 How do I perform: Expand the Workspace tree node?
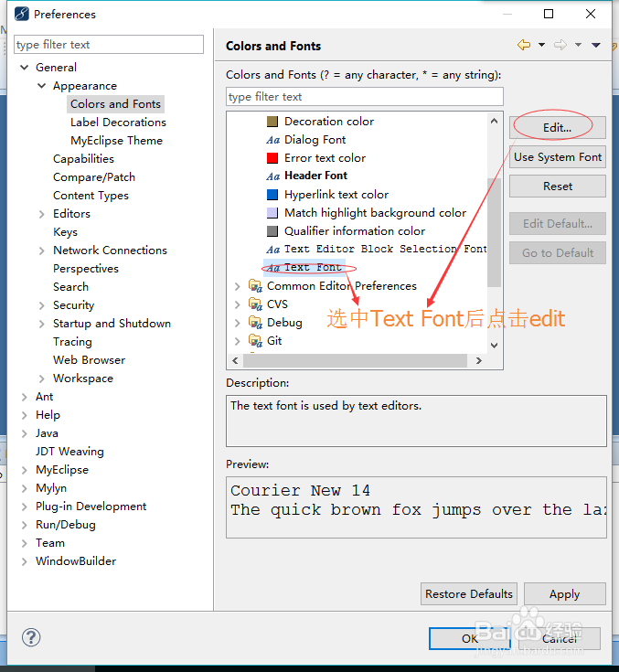41,379
